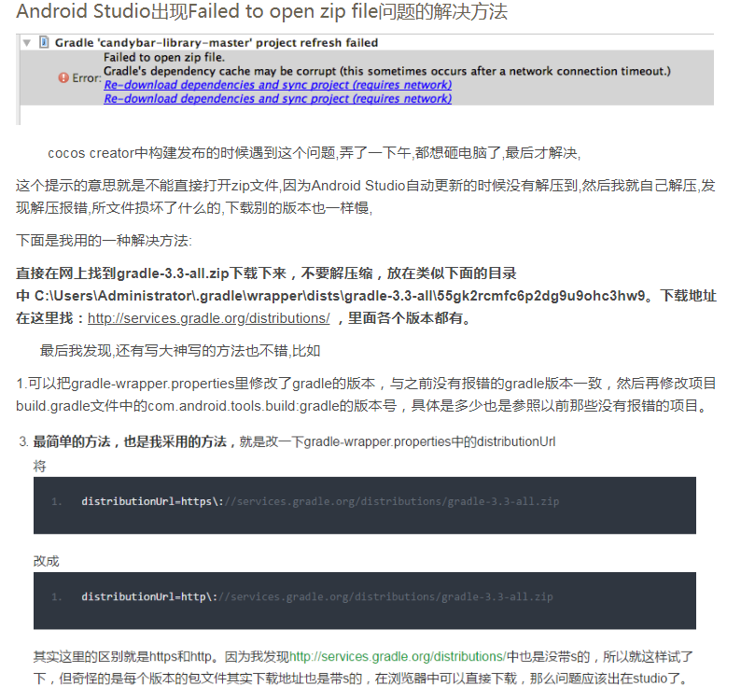Click the Gradle's dependency cache may be corrupt line
Screen dimensions: 741x700
point(387,71)
